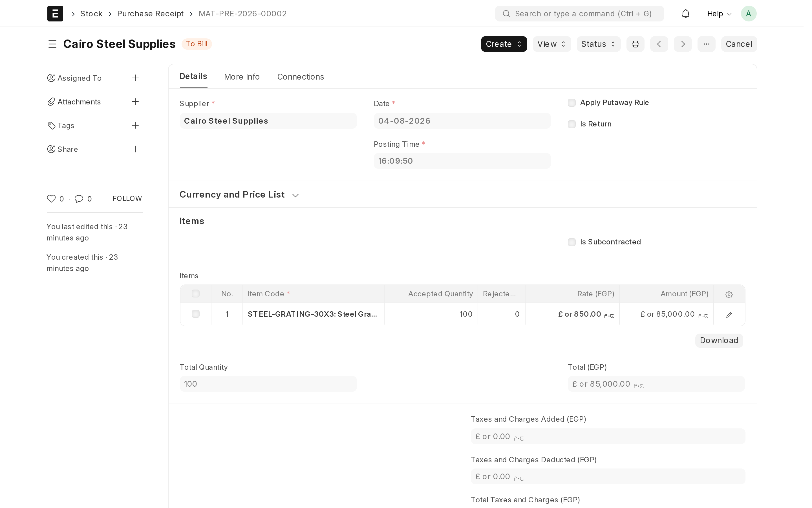Open the Status dropdown
The height and width of the screenshot is (508, 812).
(x=598, y=44)
